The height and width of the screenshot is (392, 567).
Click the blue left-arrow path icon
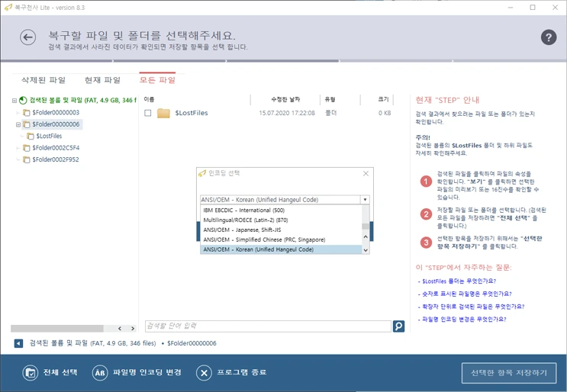(x=18, y=343)
